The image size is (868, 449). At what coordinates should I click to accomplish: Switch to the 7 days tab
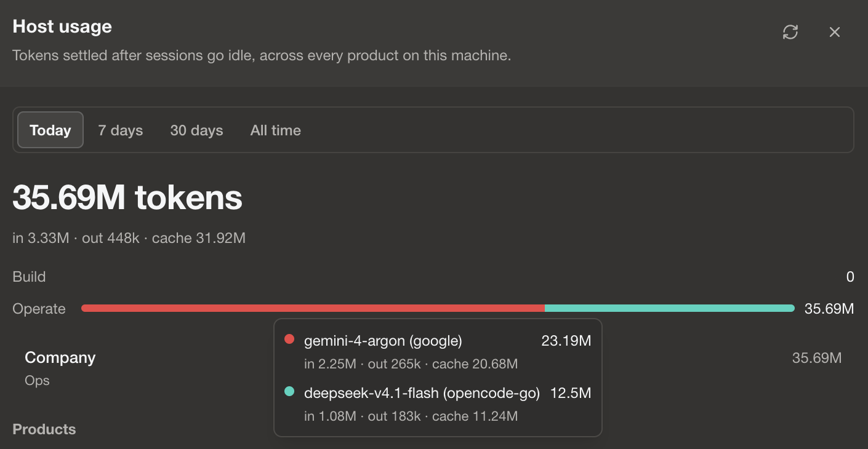121,130
